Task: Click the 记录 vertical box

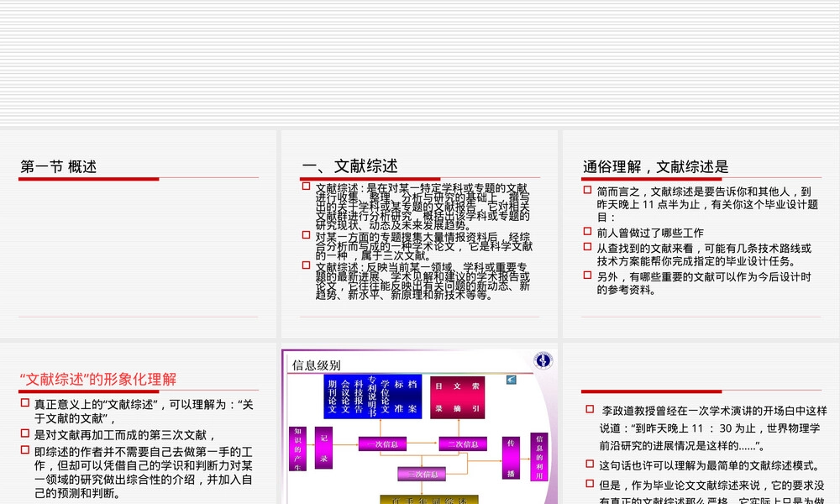Action: tap(323, 448)
